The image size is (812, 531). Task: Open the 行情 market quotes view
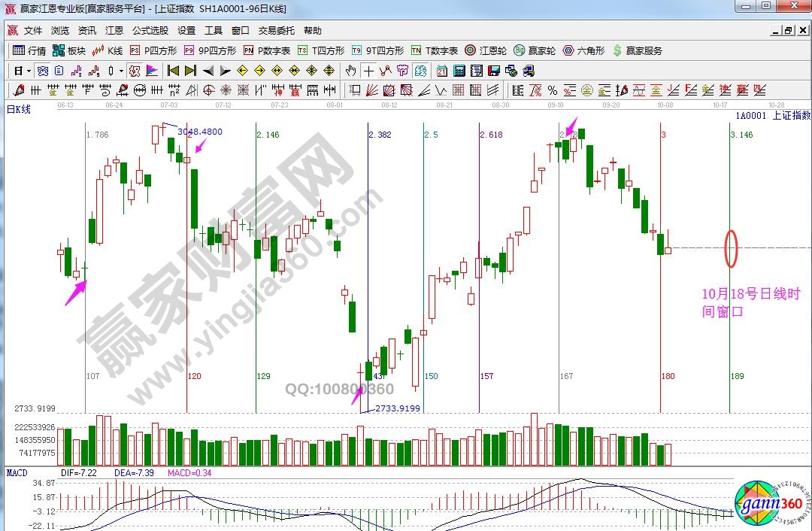point(29,51)
